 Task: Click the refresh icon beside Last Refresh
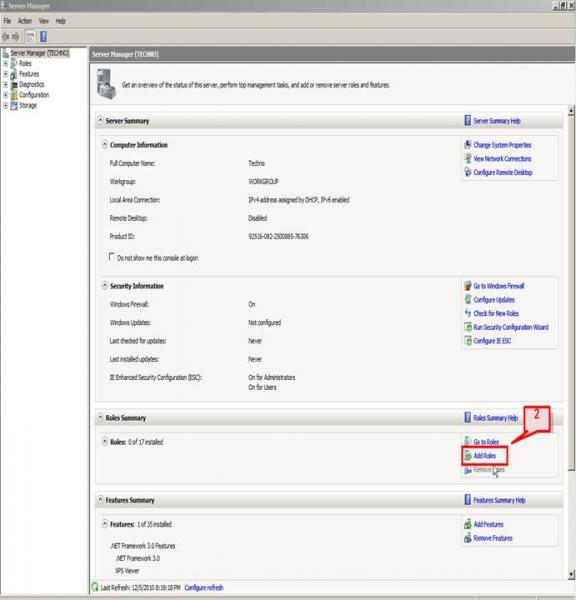tap(95, 587)
